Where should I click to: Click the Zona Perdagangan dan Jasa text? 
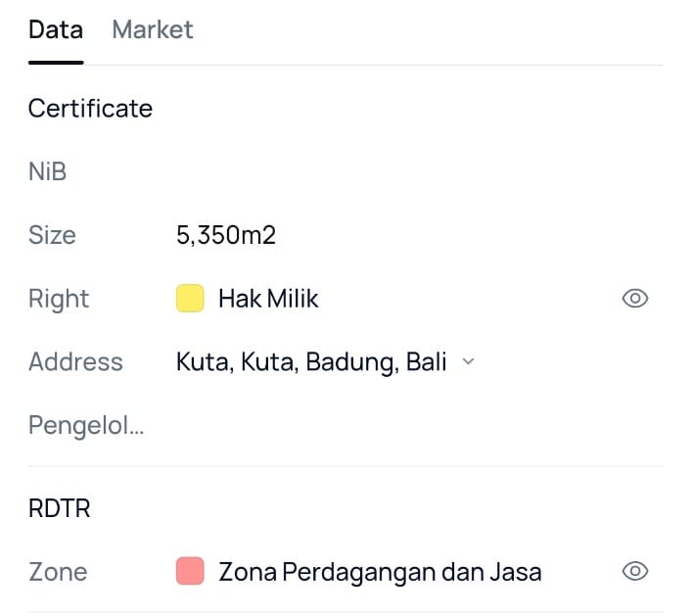pos(380,571)
